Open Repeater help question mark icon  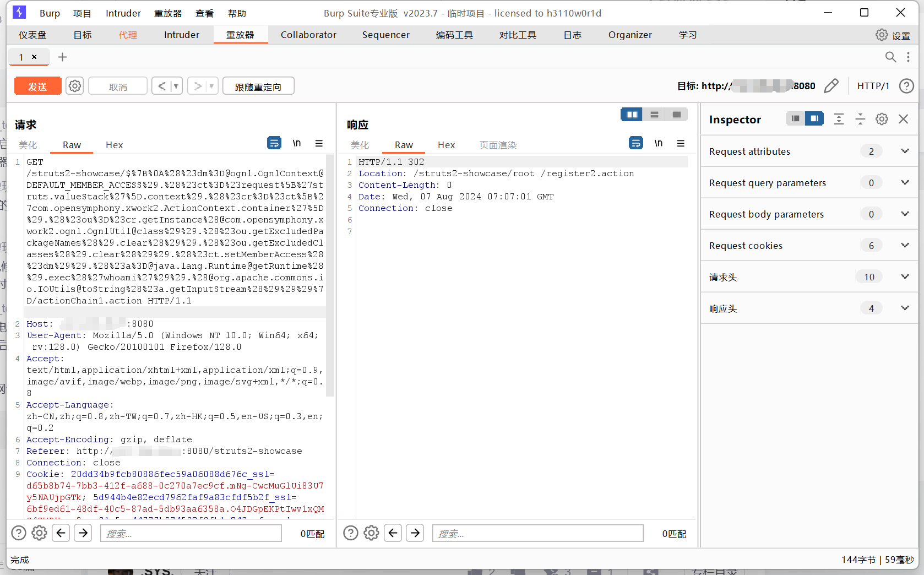906,86
